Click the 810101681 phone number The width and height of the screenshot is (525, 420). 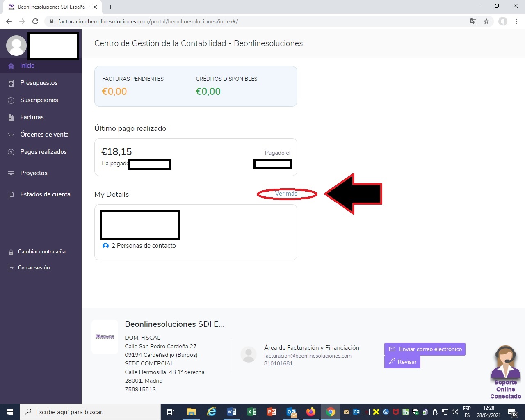[x=278, y=364]
